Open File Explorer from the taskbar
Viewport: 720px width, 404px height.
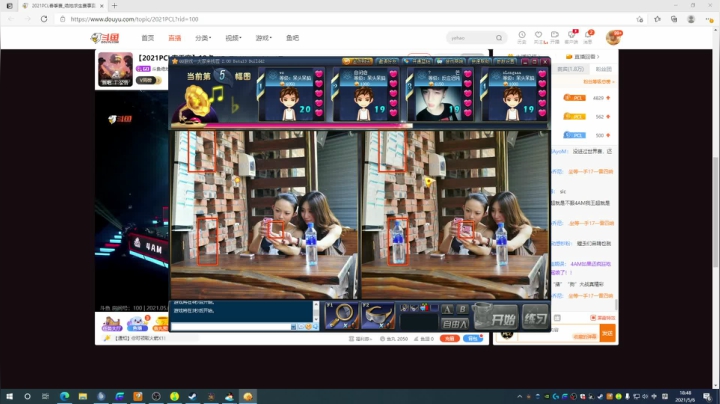[83, 396]
